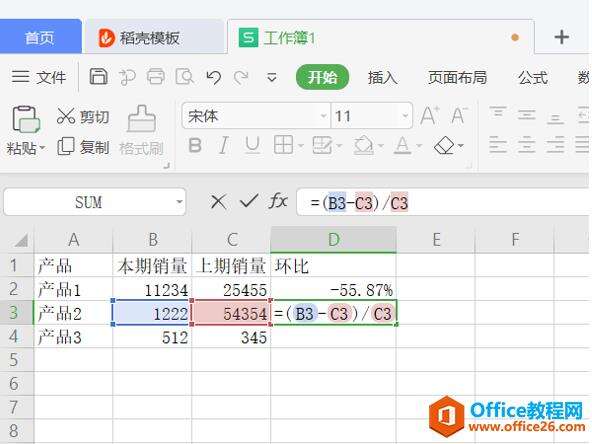Open the 文件 menu
Screen dimensions: 592x444
pos(39,77)
